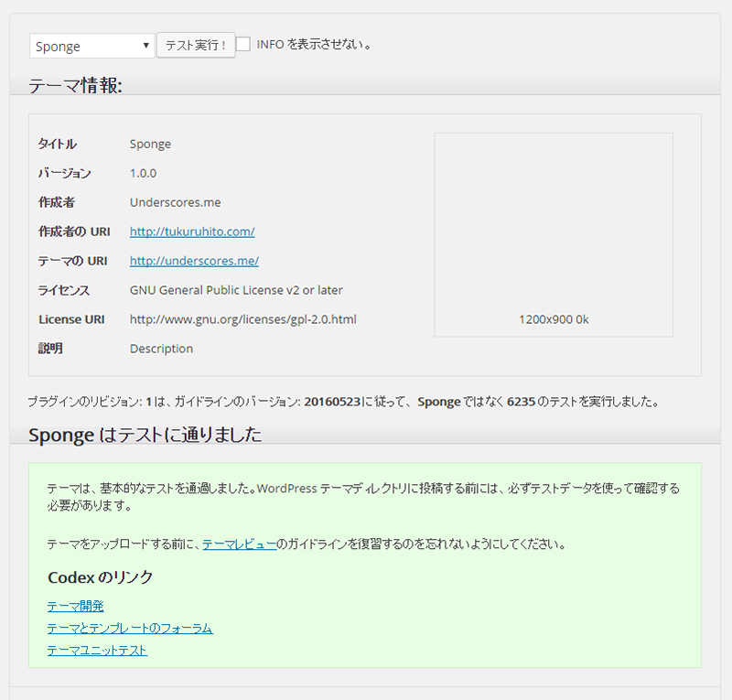
Task: Click the Codex のリンク heading
Action: 101,577
